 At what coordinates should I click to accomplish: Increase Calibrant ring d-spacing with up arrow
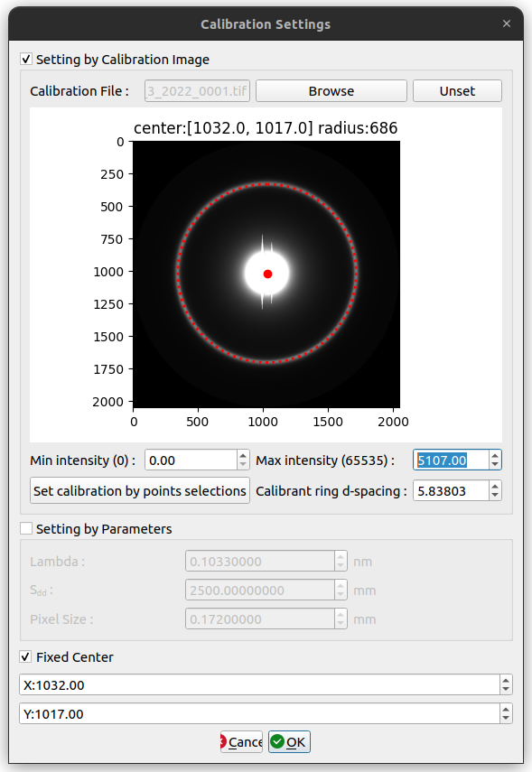point(495,486)
